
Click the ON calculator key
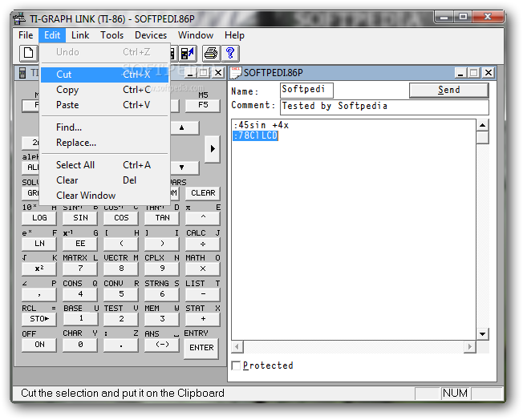tap(39, 345)
